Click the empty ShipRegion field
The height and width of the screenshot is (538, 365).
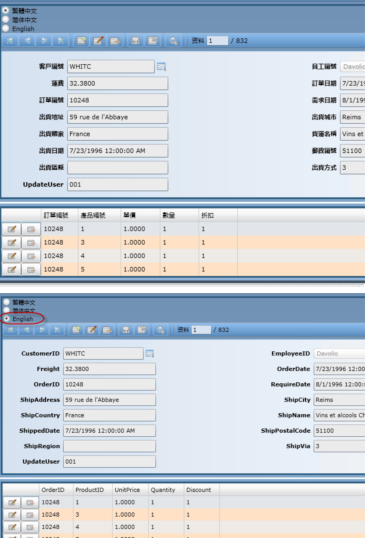109,446
